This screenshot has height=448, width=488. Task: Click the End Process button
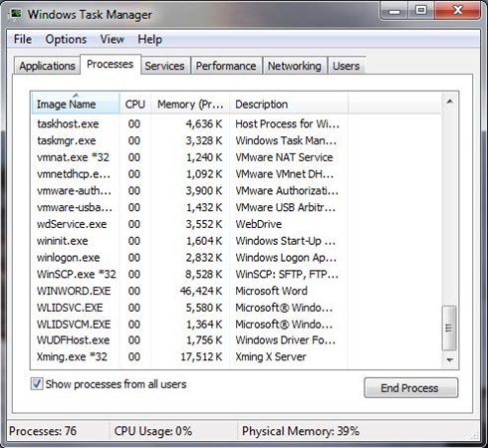pos(410,387)
